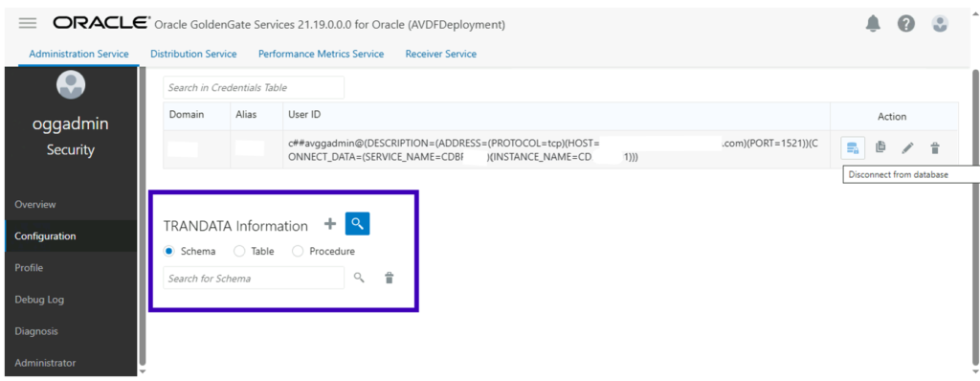Click the TRANDATA Information heading
Image resolution: width=980 pixels, height=381 pixels.
coord(235,226)
